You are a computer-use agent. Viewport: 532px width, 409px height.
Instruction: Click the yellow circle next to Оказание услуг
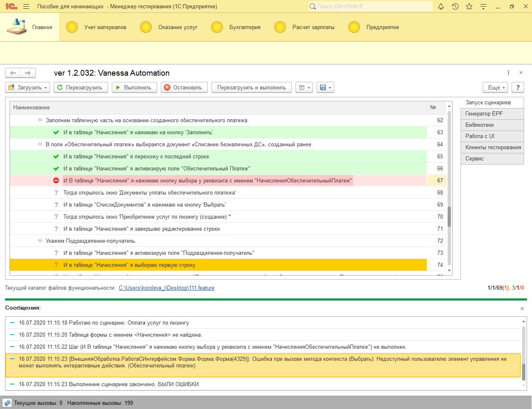146,27
